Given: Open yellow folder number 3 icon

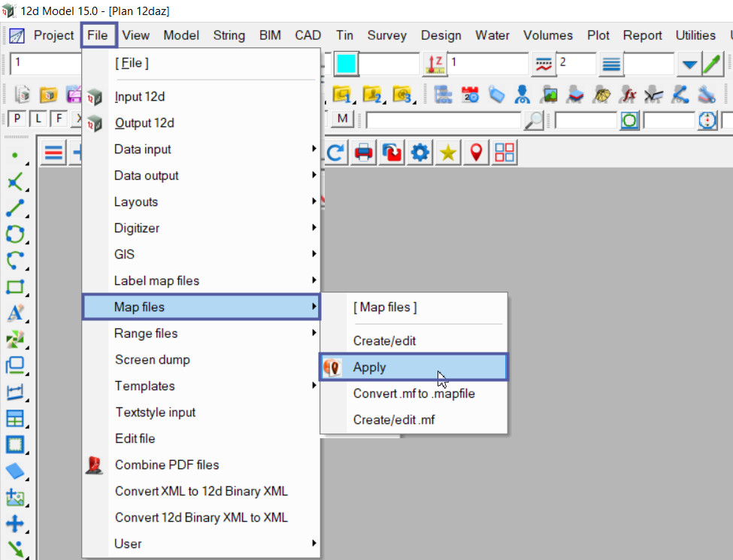Looking at the screenshot, I should [402, 95].
